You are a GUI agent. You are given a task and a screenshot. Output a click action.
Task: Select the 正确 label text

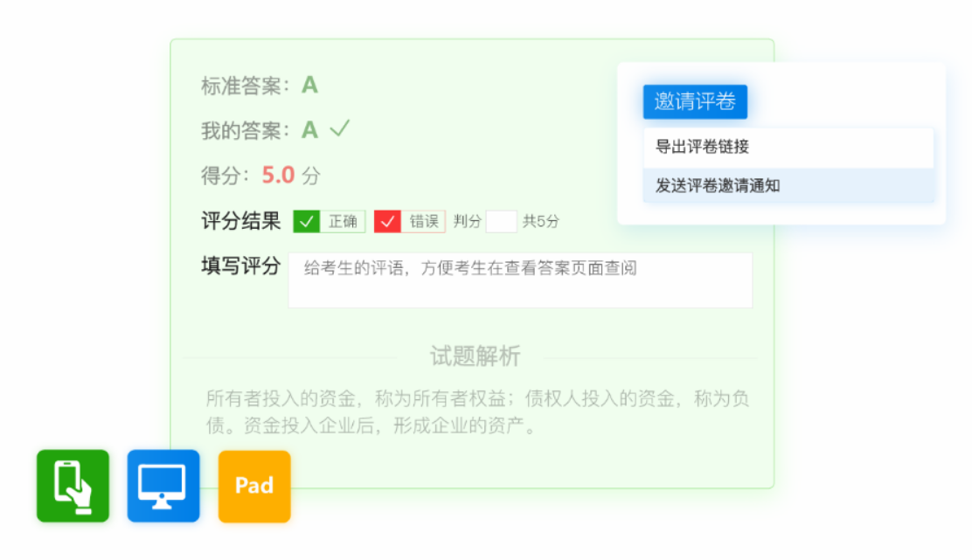(343, 222)
